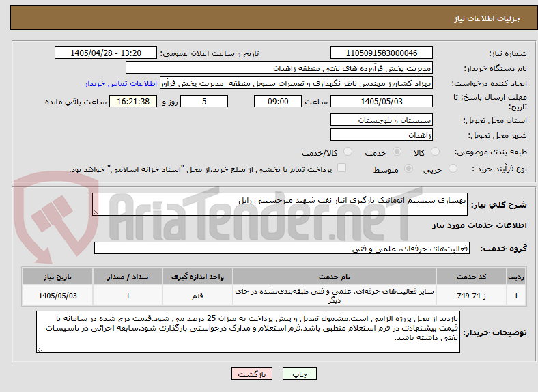Open the اطلاعات تماس خریدار link
The image size is (538, 392).
121,83
